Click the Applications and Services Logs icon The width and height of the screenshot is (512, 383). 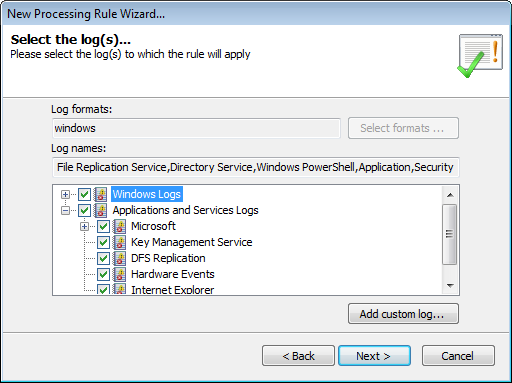click(100, 210)
